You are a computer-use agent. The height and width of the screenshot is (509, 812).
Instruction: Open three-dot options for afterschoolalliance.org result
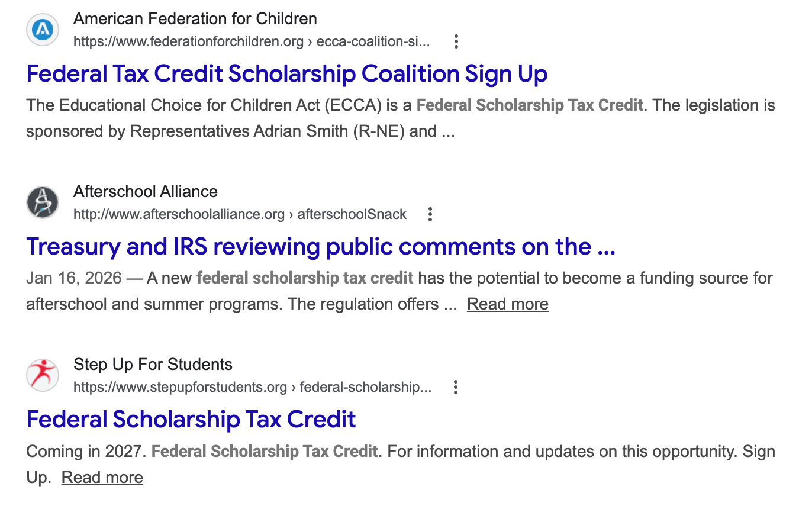tap(430, 214)
